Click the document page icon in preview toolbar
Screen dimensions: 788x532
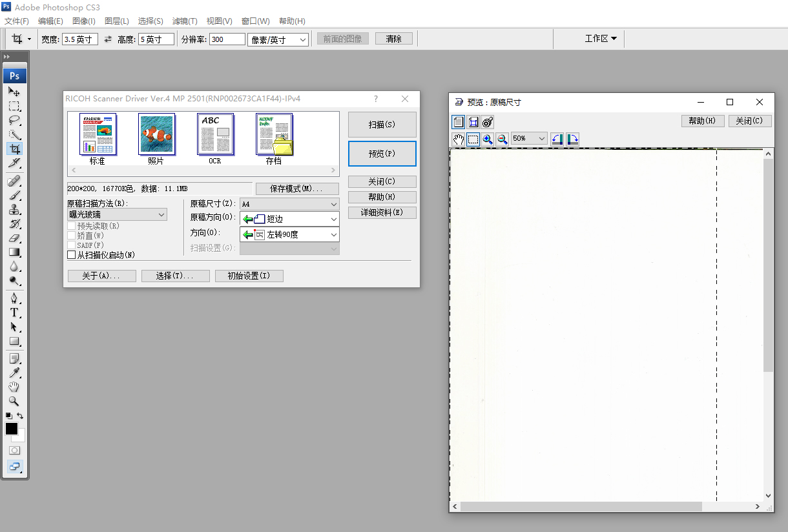458,122
